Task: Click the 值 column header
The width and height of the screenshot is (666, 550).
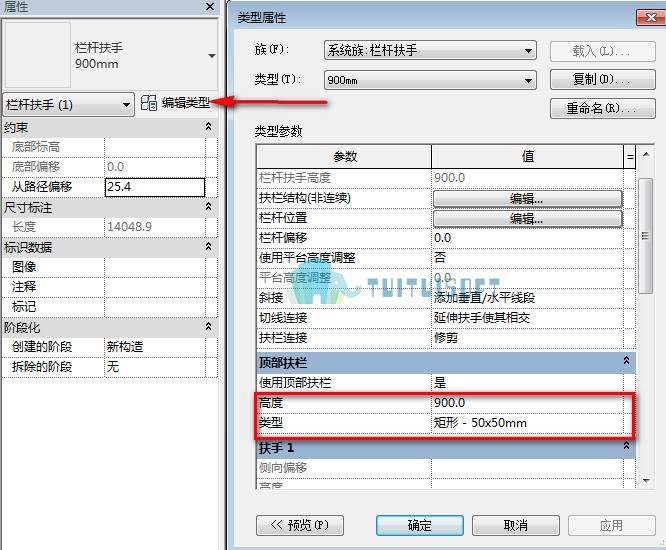Action: pos(527,157)
